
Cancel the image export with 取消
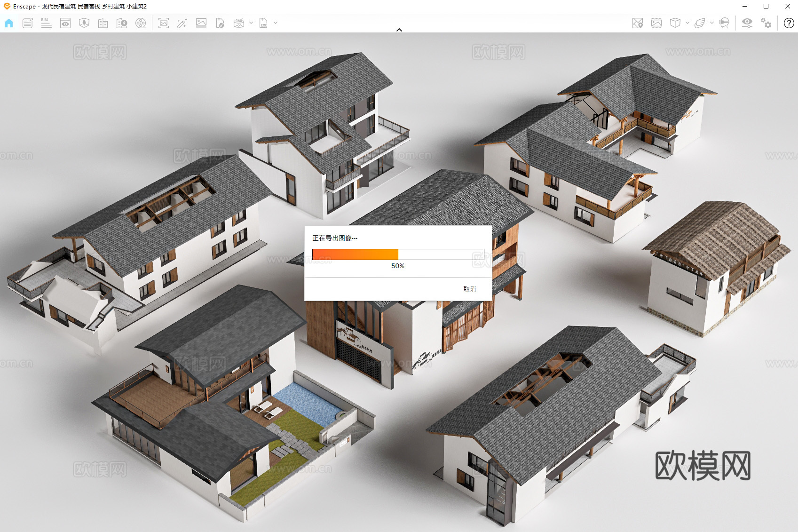pos(470,289)
